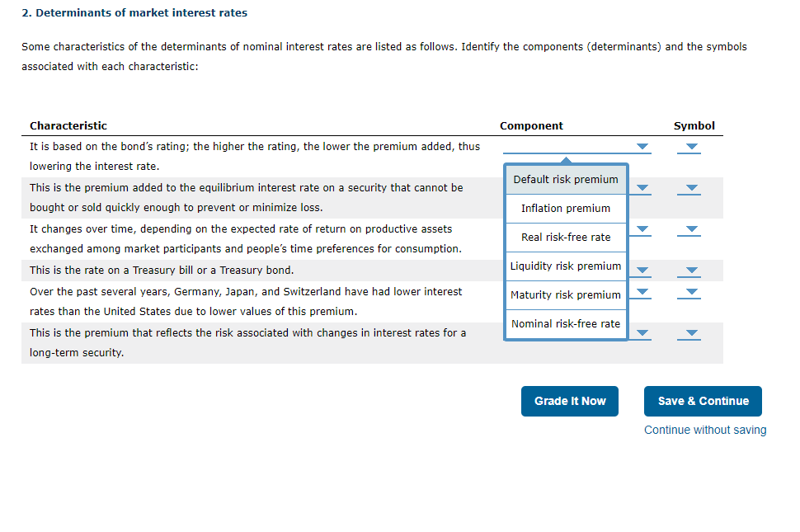800x532 pixels.
Task: Choose "Inflation premium" from the dropdown list
Action: click(565, 208)
